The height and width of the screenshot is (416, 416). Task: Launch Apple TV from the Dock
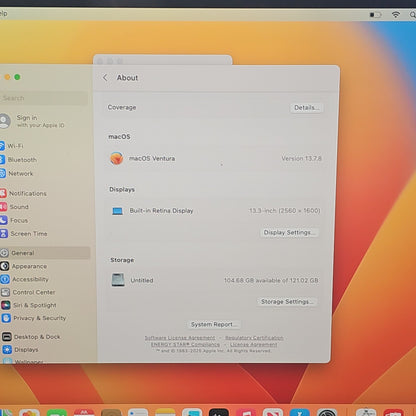pyautogui.click(x=219, y=412)
